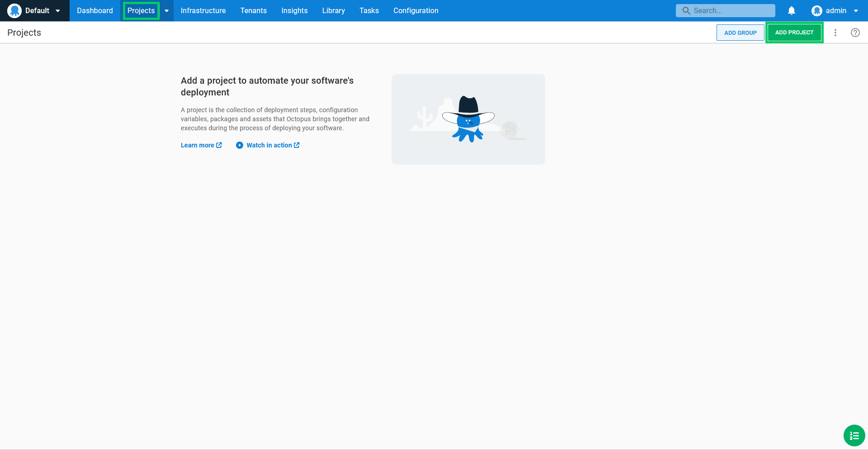Click the help question mark icon
The width and height of the screenshot is (868, 450).
(855, 33)
